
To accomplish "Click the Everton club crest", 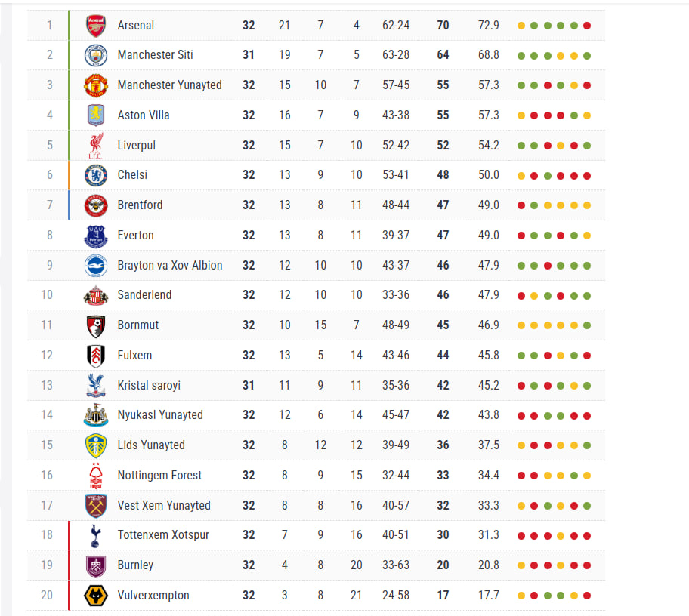I will tap(96, 236).
